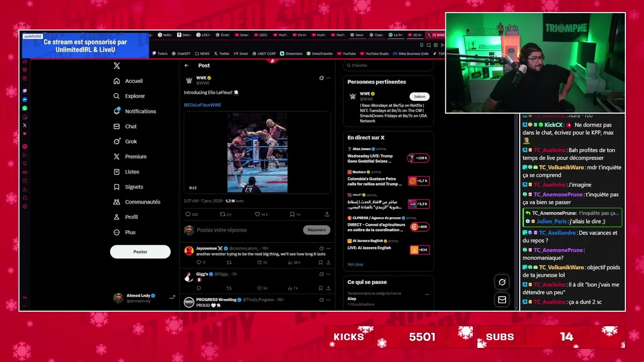644x362 pixels.
Task: Open NEWS bookmark folder
Action: [202, 54]
